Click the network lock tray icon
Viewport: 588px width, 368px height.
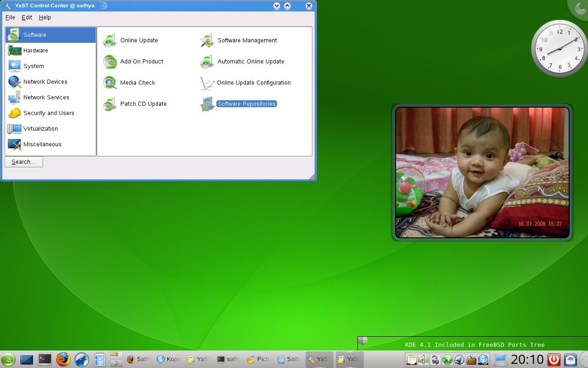(435, 360)
